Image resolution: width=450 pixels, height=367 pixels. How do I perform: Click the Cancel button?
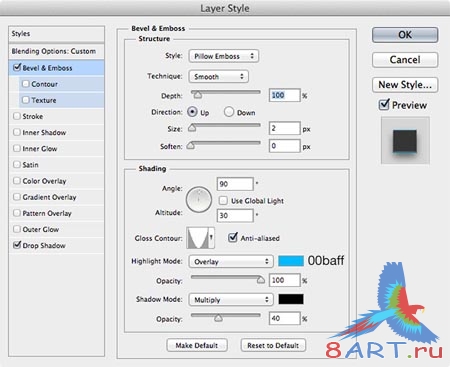[405, 60]
